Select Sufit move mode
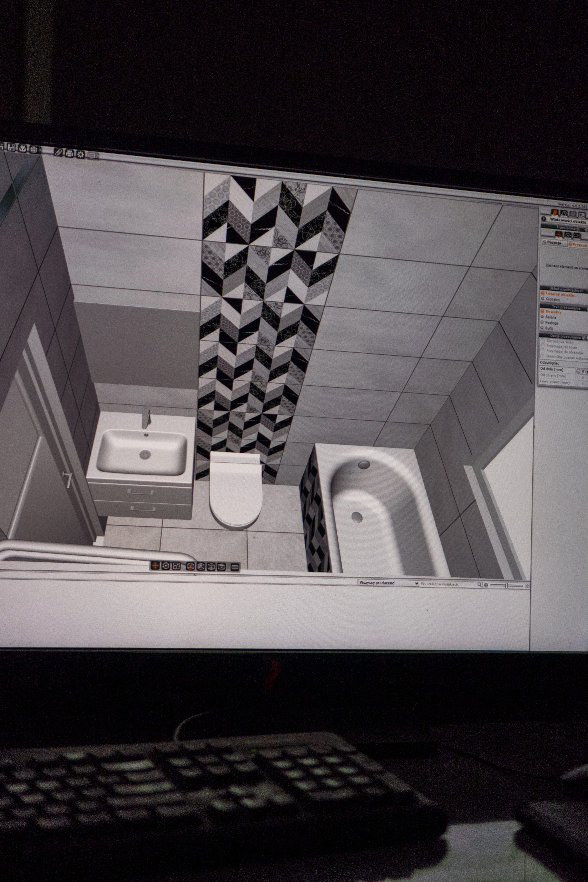 point(547,328)
